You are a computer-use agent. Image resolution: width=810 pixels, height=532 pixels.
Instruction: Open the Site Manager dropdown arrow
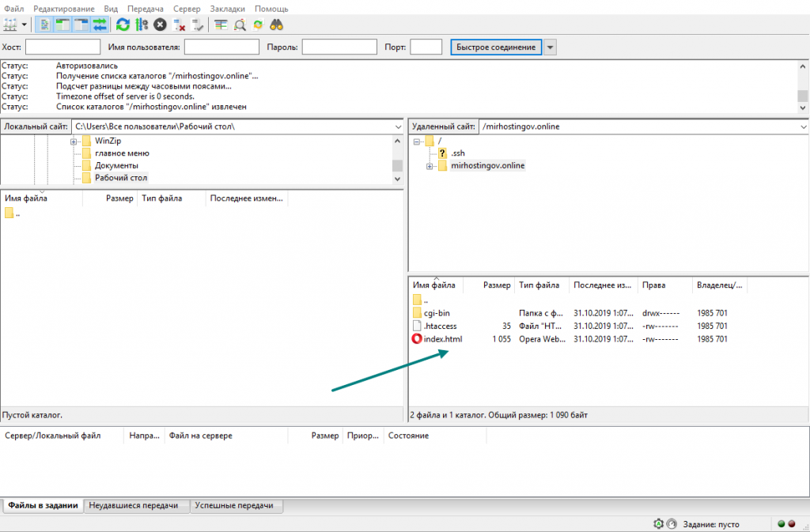(24, 25)
